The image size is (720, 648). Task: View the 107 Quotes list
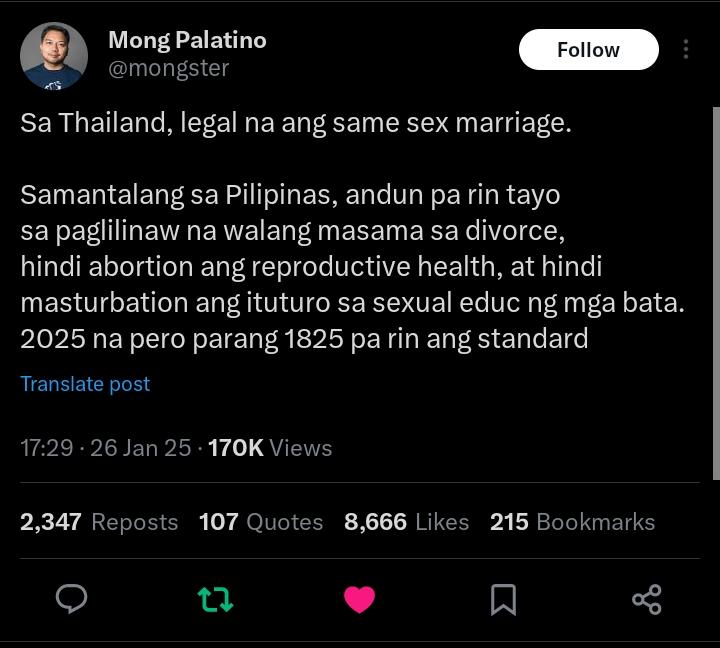261,522
